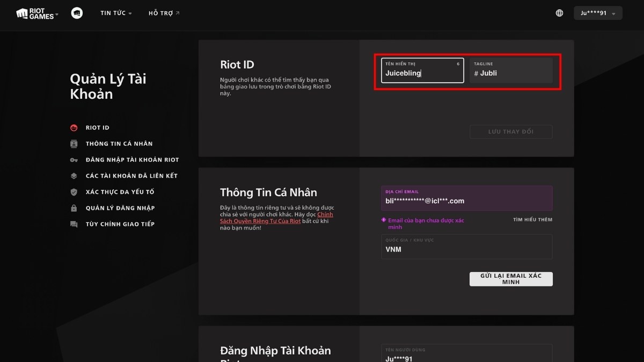The width and height of the screenshot is (644, 362).
Task: Click the layers icon for Các Tài Khoản Đã Liên Kết
Action: (x=74, y=176)
